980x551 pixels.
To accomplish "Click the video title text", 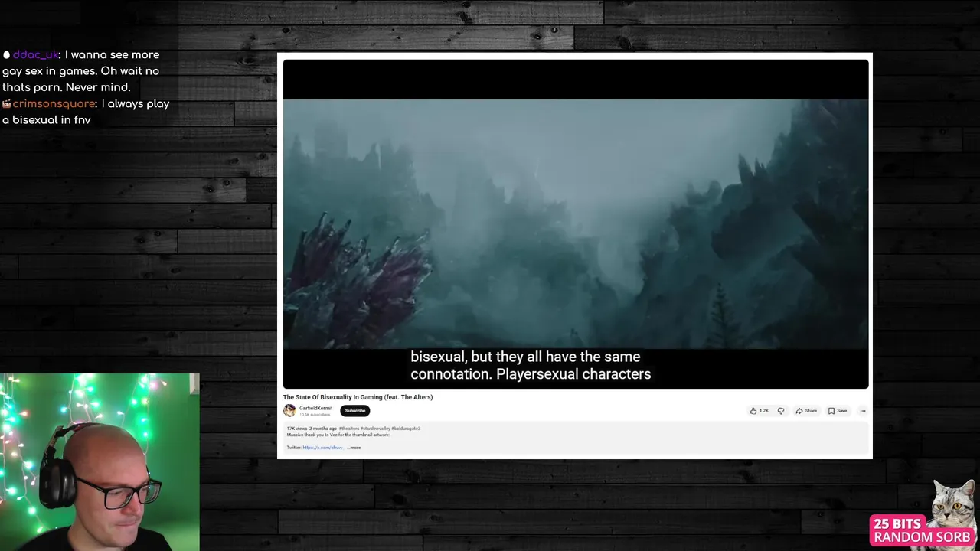I will [358, 397].
